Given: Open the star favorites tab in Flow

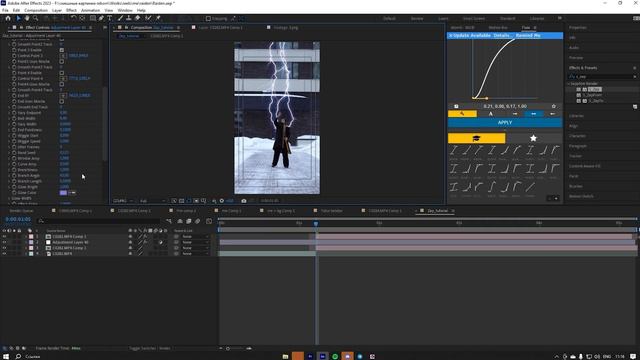Looking at the screenshot, I should point(533,138).
